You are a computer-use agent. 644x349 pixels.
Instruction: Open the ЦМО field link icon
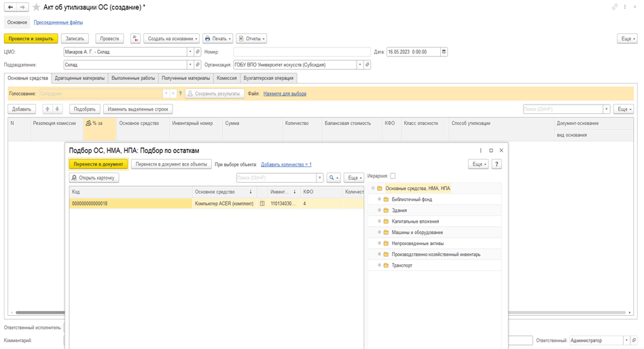(x=198, y=52)
